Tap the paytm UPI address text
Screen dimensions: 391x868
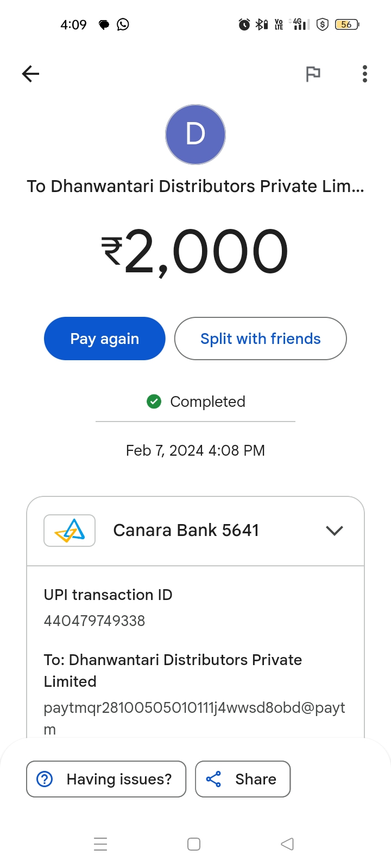coord(194,718)
